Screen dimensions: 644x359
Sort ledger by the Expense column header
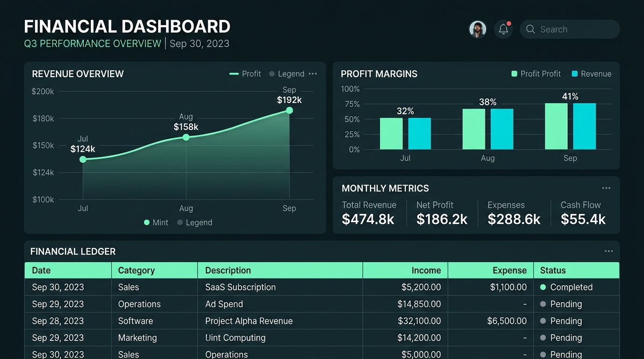490,270
